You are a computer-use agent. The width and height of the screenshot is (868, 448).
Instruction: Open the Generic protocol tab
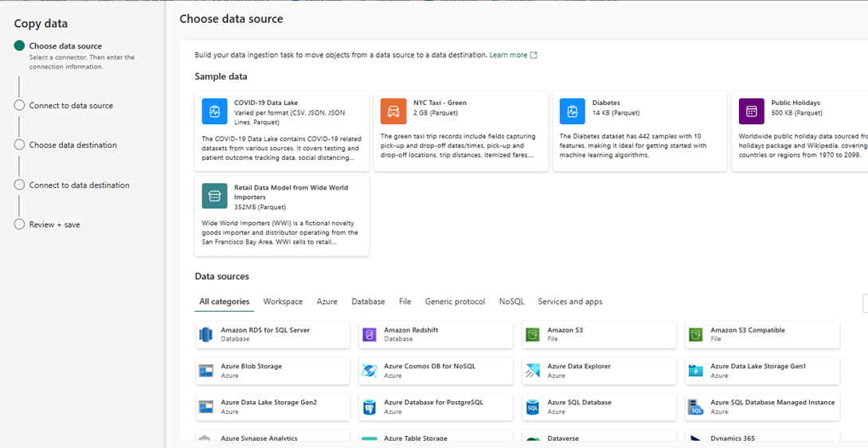click(455, 302)
